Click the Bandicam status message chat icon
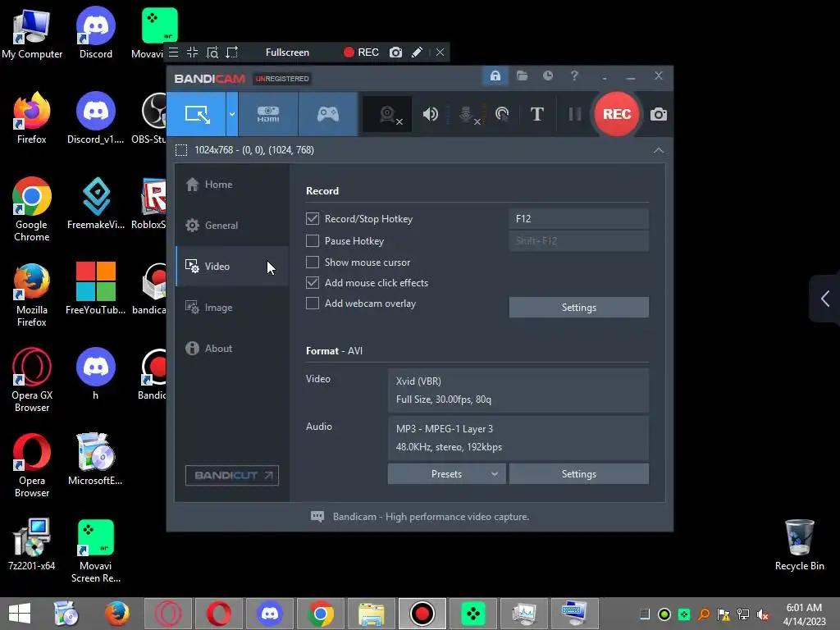The width and height of the screenshot is (840, 630). coord(317,517)
